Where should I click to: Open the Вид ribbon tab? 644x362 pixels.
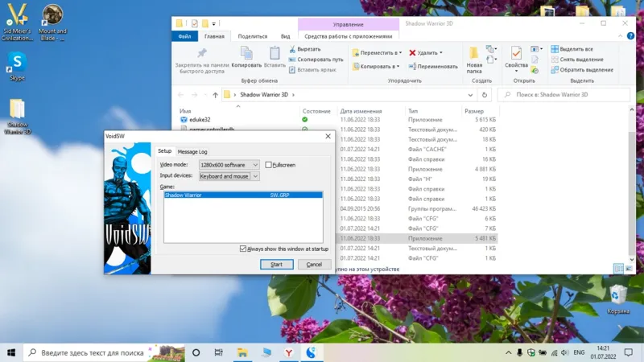[x=285, y=36]
